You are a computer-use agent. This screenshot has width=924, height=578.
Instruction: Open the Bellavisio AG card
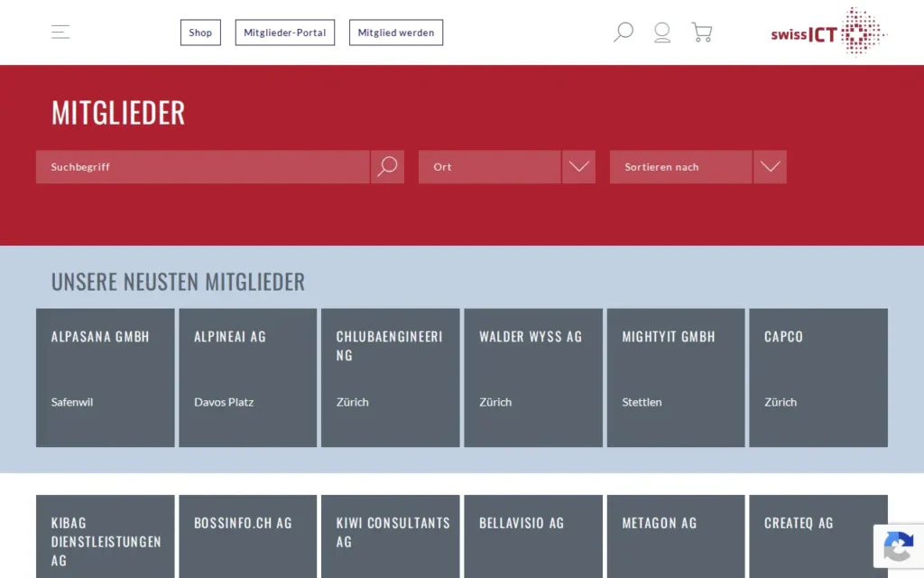[x=533, y=536]
